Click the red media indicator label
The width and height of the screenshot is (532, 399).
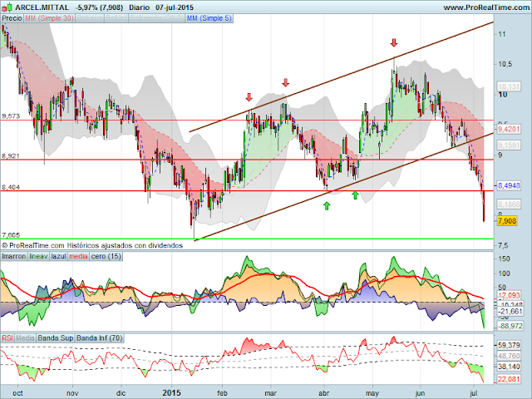point(78,256)
